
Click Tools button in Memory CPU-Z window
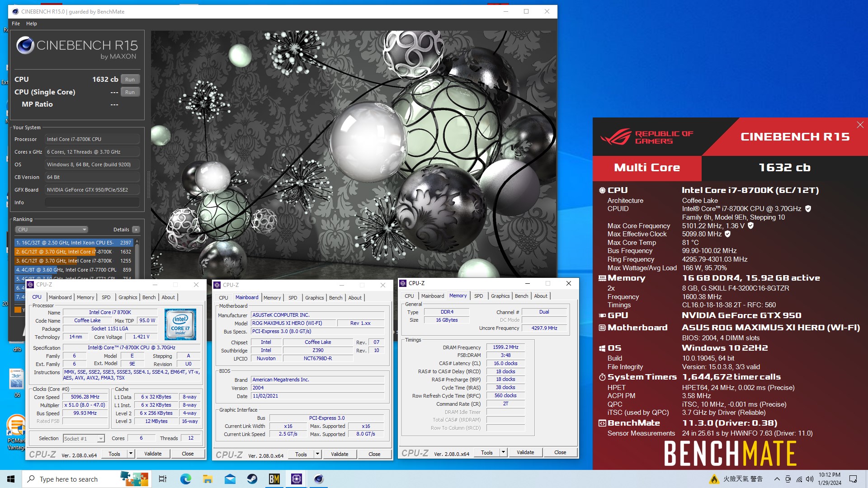(487, 452)
